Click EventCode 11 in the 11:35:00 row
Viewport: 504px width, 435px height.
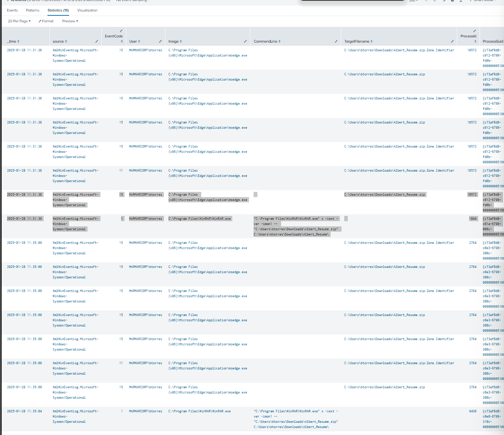click(121, 363)
